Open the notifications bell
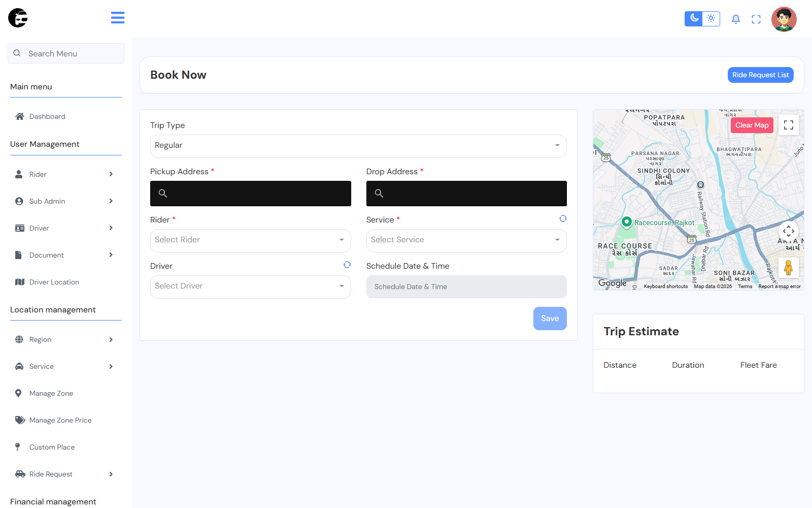Viewport: 812px width, 508px height. pyautogui.click(x=736, y=19)
